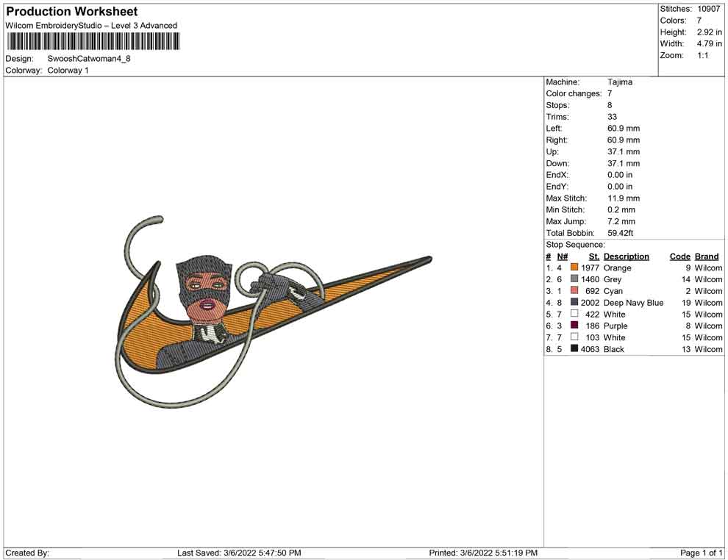Select the Right value '60.9 mm'
The image size is (728, 560).
click(x=624, y=140)
